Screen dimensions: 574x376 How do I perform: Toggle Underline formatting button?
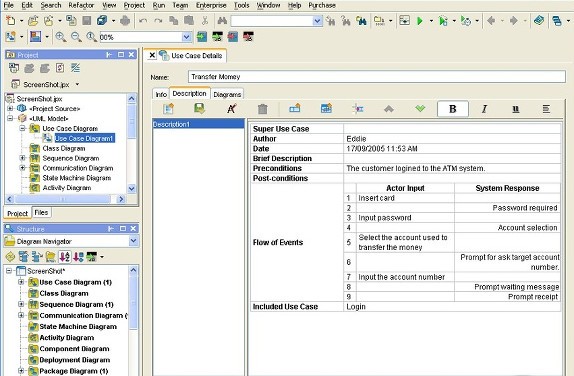(x=516, y=109)
